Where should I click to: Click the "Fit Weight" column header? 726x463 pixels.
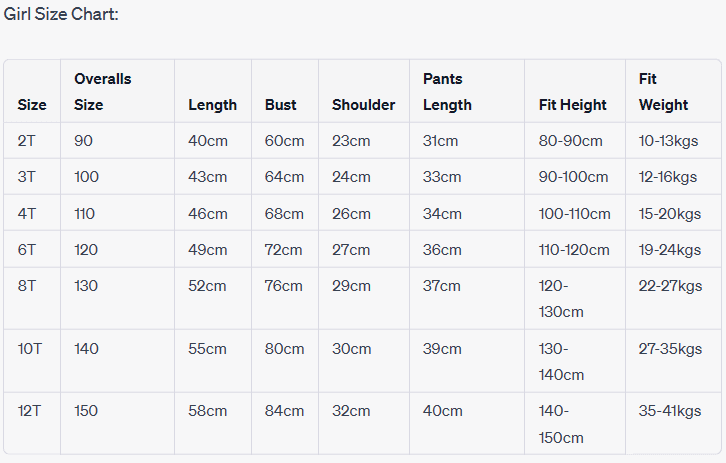point(663,91)
